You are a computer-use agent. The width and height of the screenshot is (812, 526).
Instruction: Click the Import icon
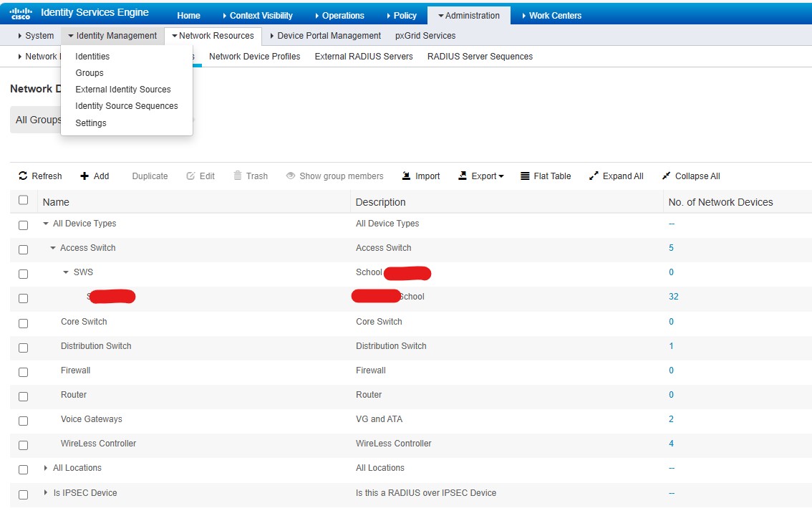point(407,176)
